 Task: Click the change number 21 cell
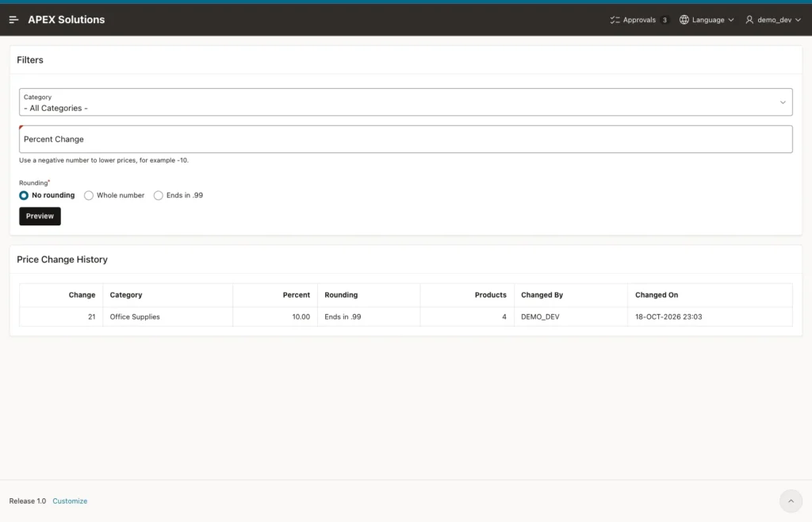[x=92, y=317]
